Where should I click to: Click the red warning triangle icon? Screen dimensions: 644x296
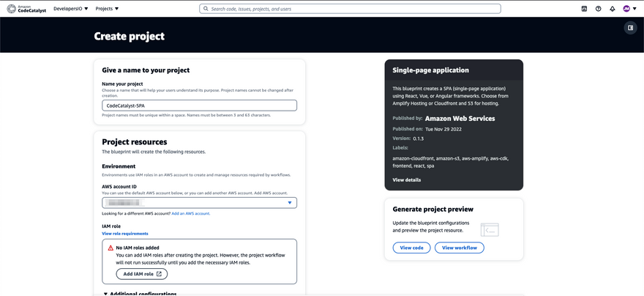click(111, 248)
